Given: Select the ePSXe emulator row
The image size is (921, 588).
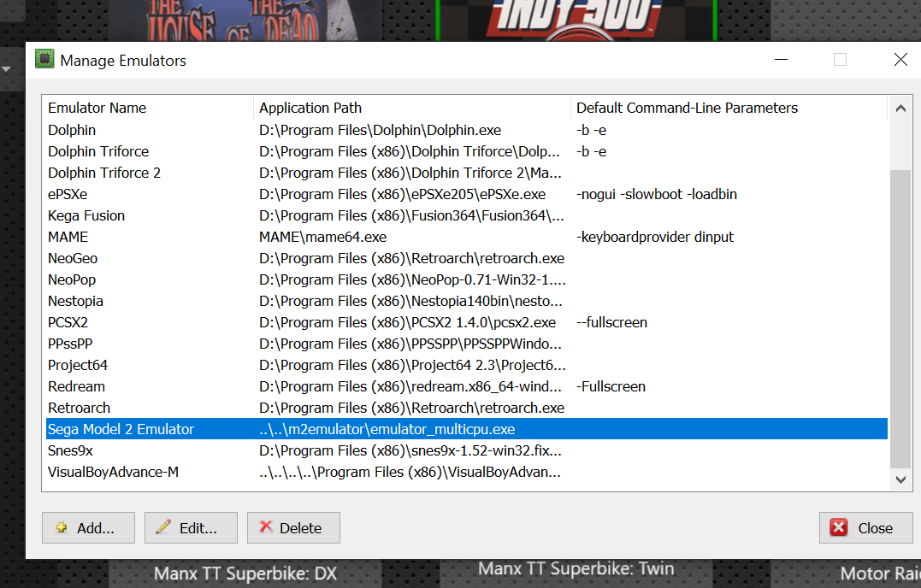Looking at the screenshot, I should (x=466, y=194).
